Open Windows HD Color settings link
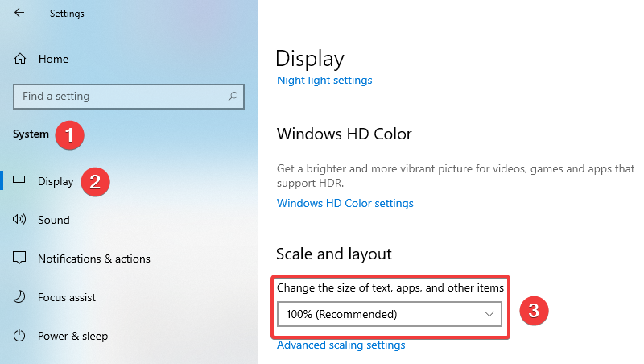This screenshot has height=364, width=644. tap(345, 204)
